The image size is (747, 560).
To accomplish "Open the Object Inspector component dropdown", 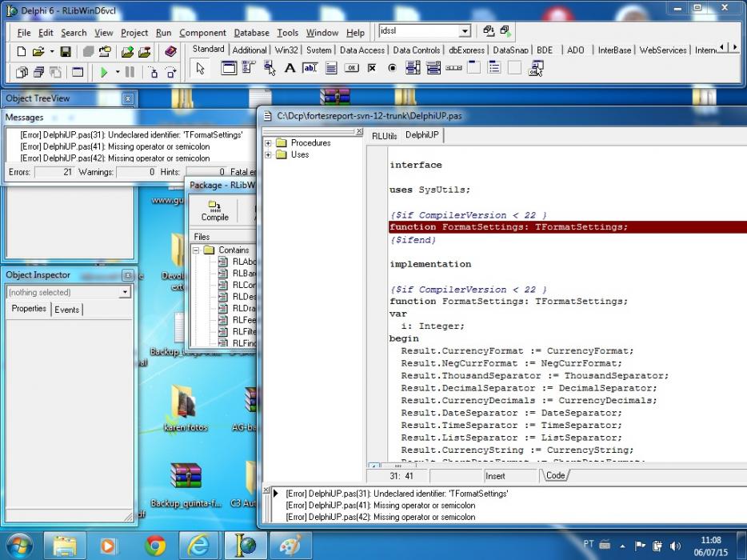I will coord(125,292).
